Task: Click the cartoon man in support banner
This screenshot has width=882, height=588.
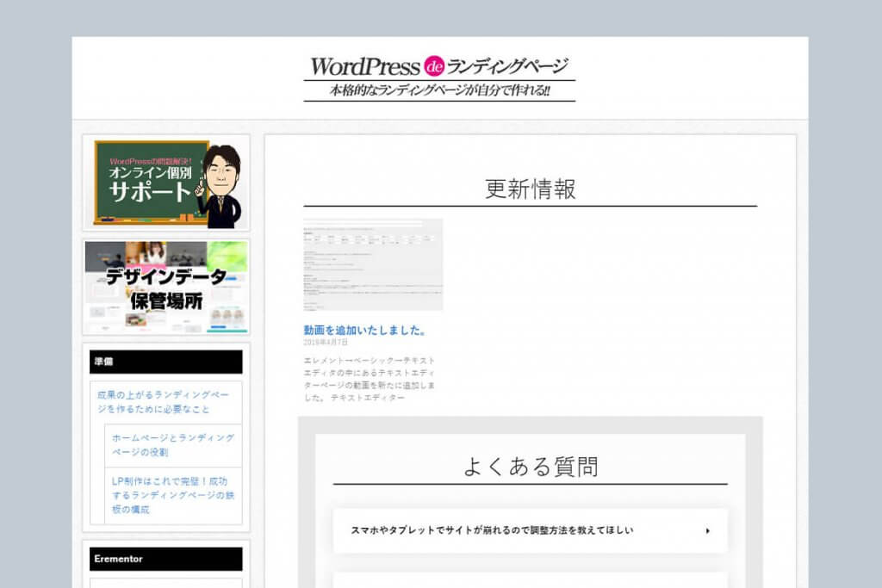Action: 219,185
